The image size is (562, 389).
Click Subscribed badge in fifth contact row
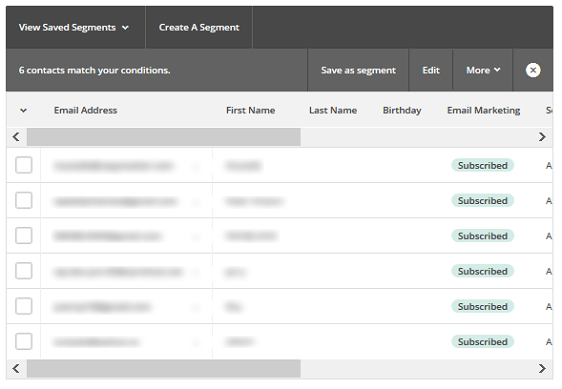tap(482, 307)
